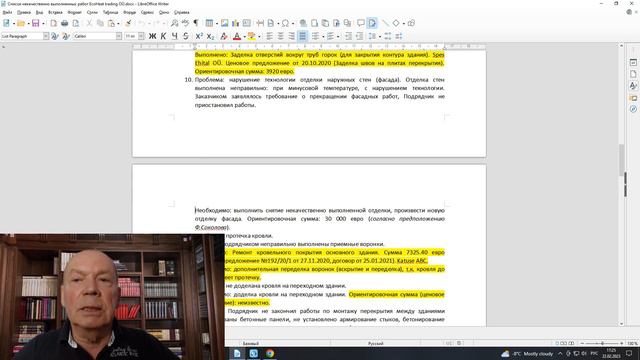Toggle italic К
The image size is (640, 360).
click(x=163, y=36)
